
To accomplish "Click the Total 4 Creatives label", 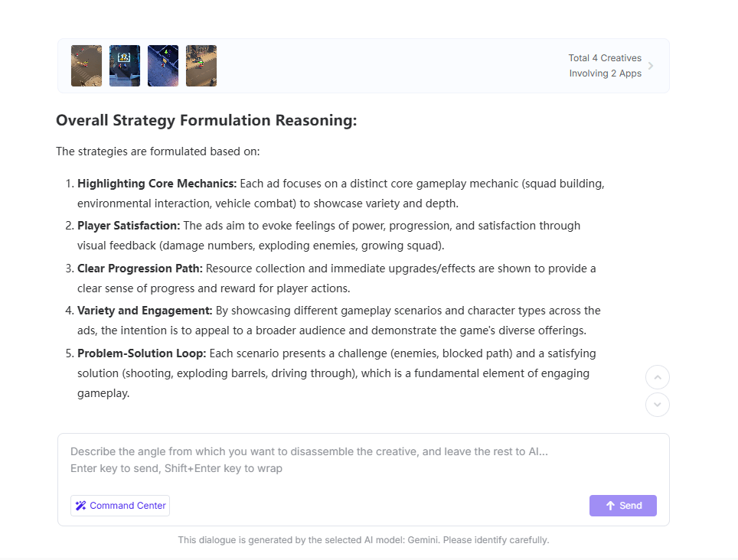I will pos(604,58).
